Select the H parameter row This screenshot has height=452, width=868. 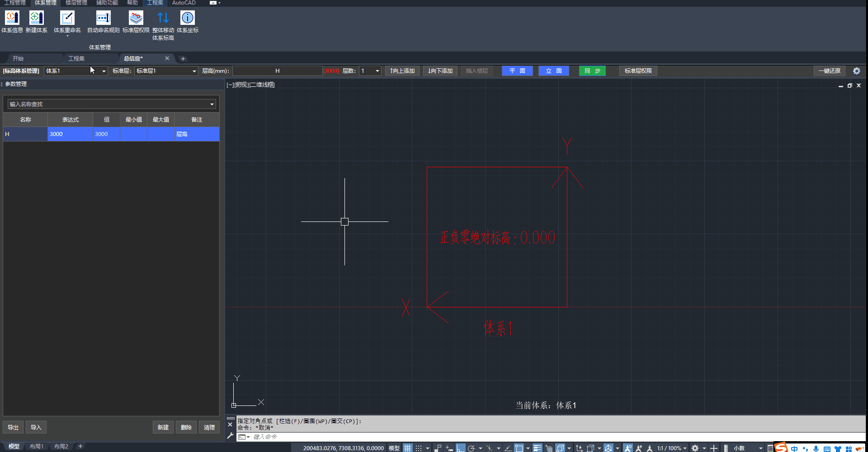[x=25, y=134]
